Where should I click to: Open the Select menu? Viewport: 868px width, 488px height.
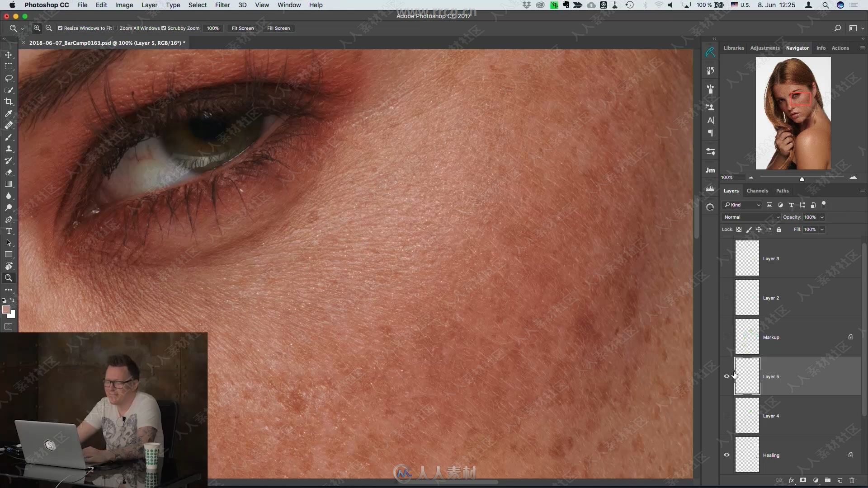tap(198, 5)
